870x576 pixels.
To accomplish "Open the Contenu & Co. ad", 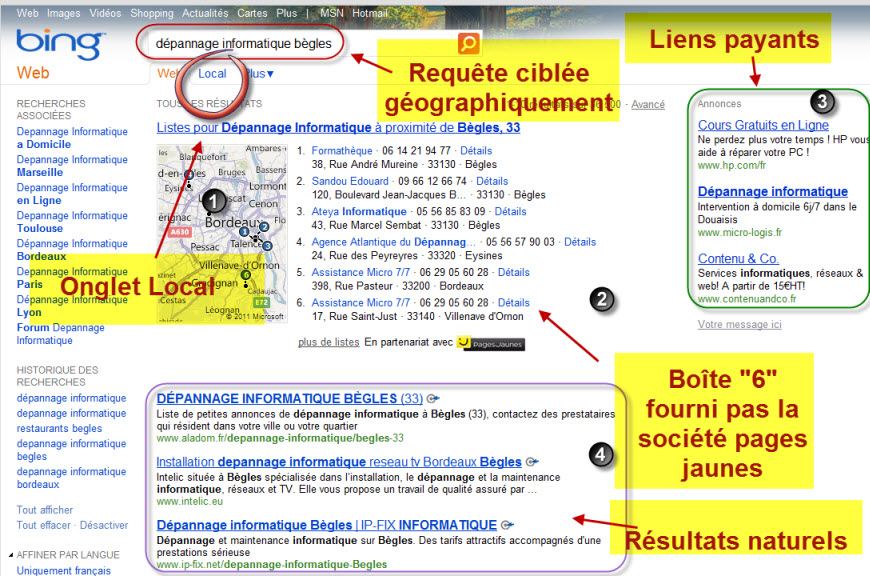I will click(x=738, y=259).
